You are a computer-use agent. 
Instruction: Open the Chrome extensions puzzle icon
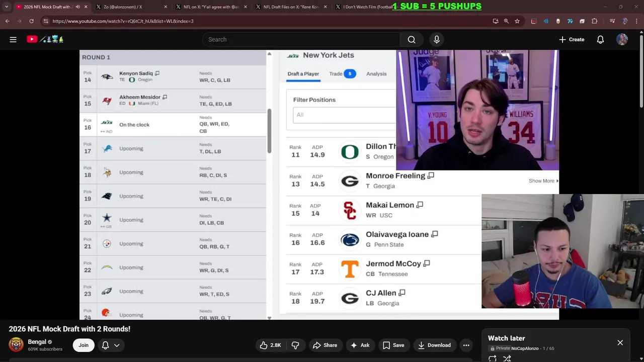595,21
